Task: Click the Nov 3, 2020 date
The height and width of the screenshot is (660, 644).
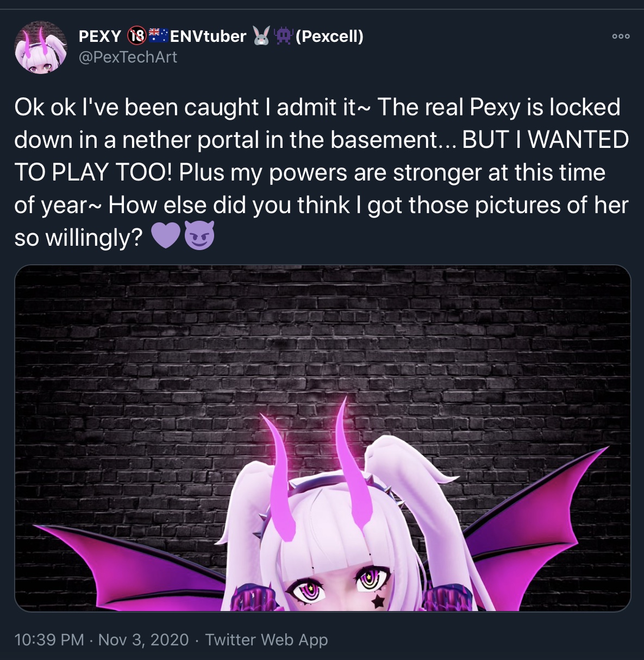Action: pos(143,639)
